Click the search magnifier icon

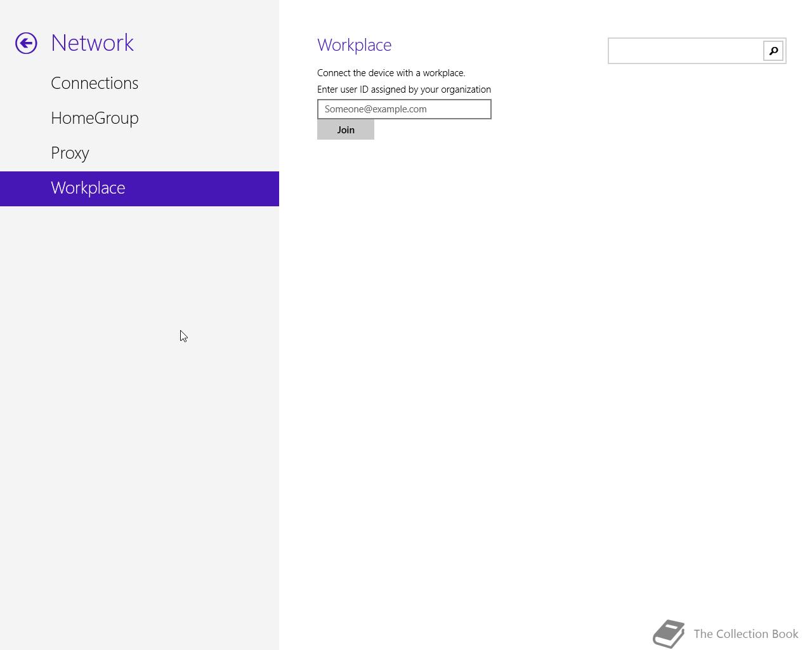[773, 51]
